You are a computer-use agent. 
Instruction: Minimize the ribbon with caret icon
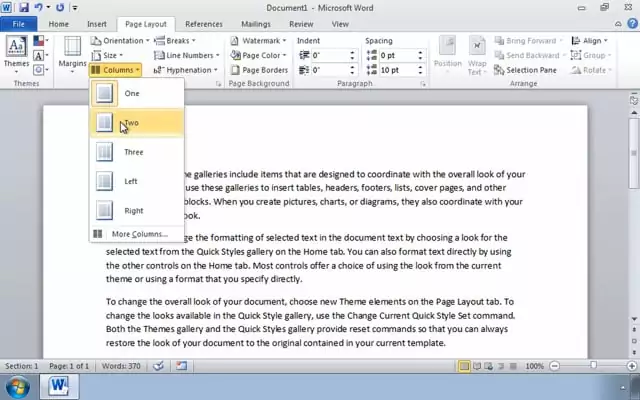point(618,24)
